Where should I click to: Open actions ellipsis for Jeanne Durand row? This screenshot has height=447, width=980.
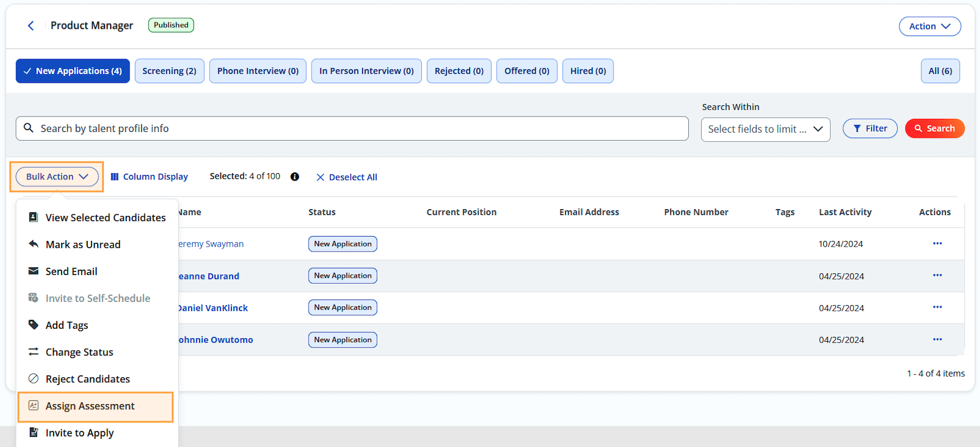coord(937,275)
